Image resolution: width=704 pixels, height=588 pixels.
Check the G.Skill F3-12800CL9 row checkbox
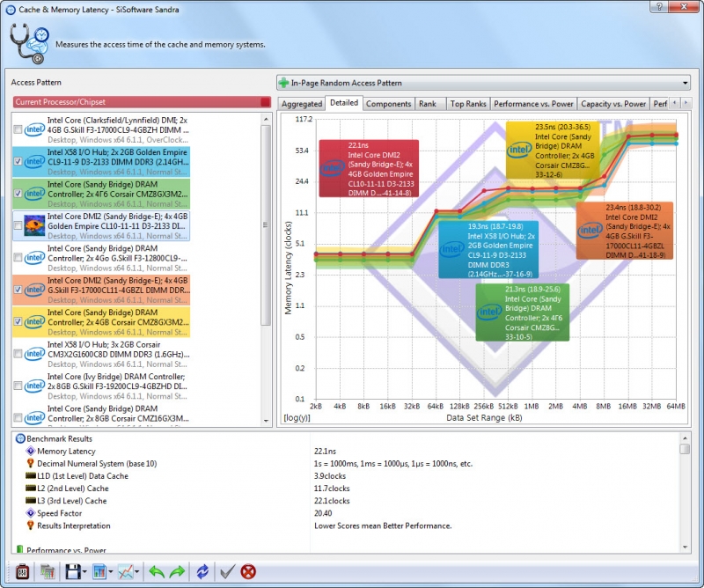click(18, 257)
